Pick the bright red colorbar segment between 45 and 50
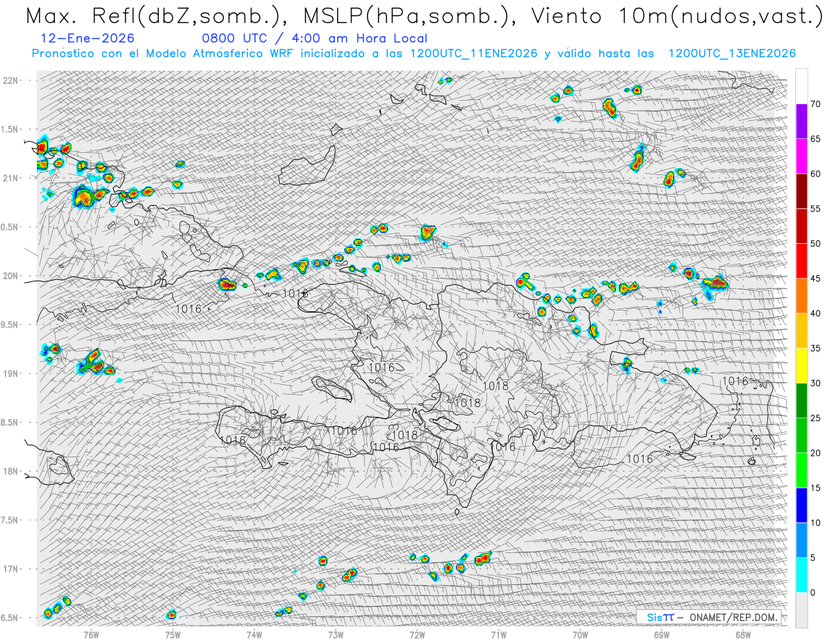 [x=801, y=261]
